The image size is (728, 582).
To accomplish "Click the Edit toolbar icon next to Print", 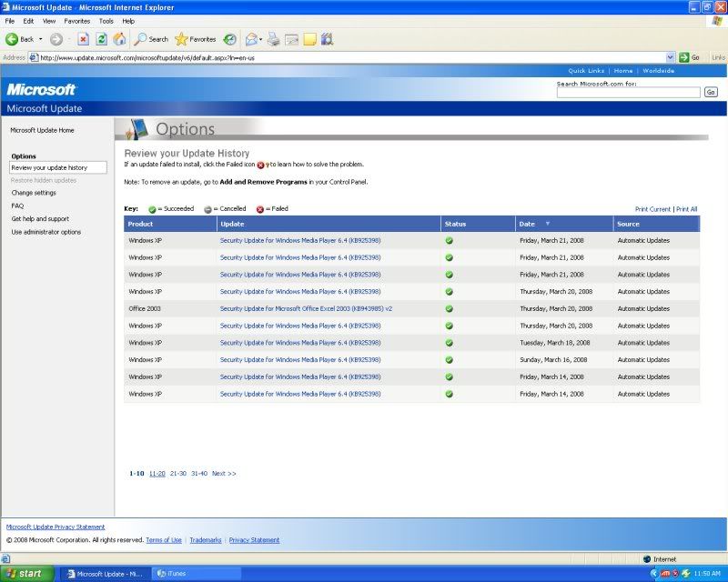I will pos(291,39).
